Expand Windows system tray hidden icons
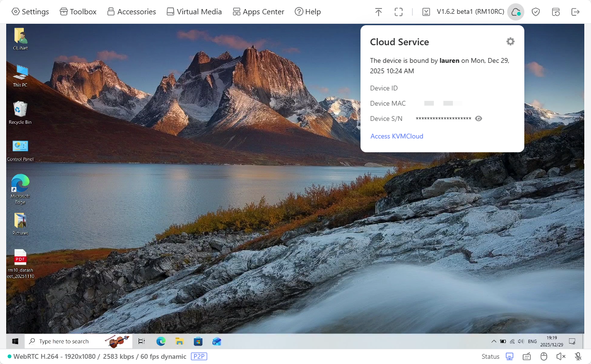591x364 pixels. tap(493, 341)
